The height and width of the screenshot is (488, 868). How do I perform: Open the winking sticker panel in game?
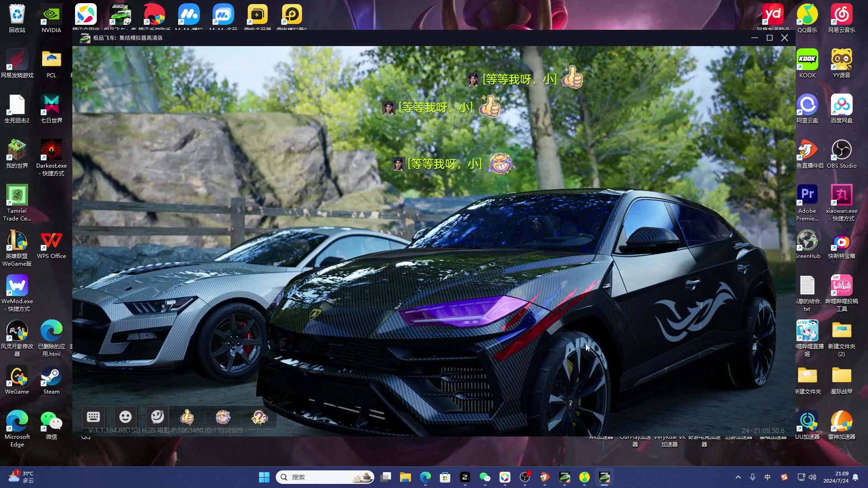(x=158, y=417)
